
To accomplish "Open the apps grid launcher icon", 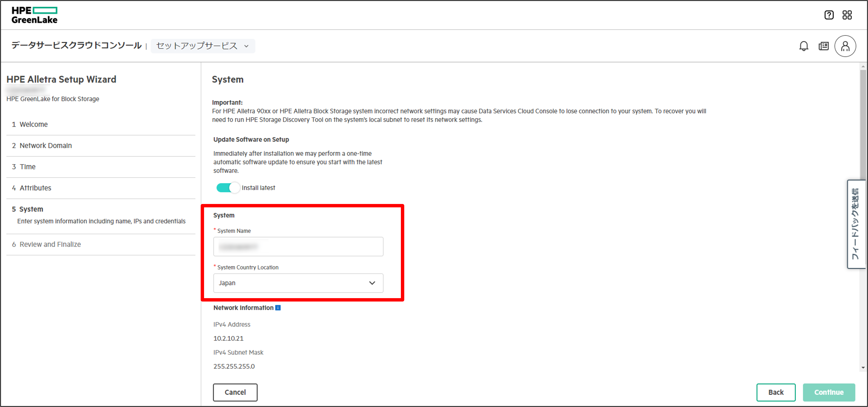I will (x=847, y=15).
